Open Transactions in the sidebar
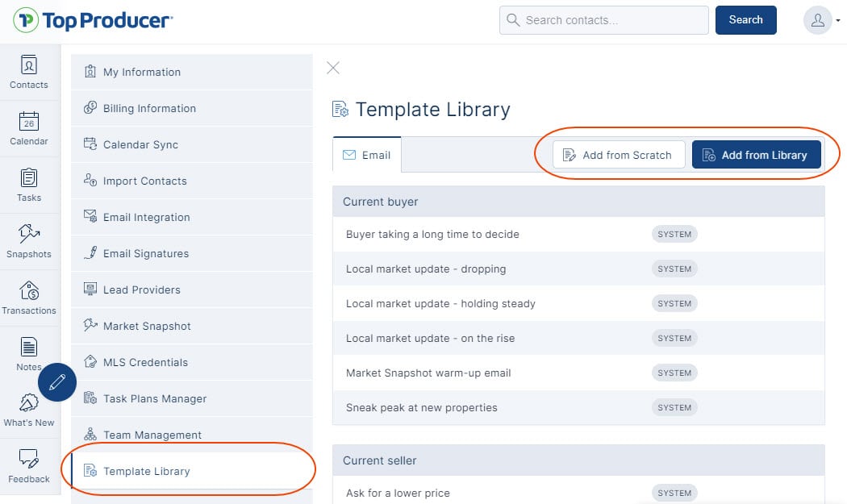Viewport: 847px width, 504px height. (29, 298)
